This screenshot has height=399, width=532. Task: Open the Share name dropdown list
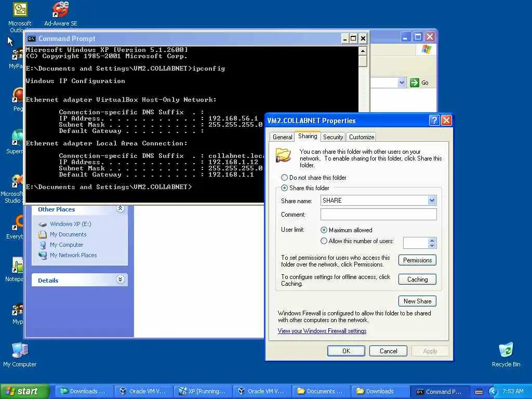coord(432,201)
